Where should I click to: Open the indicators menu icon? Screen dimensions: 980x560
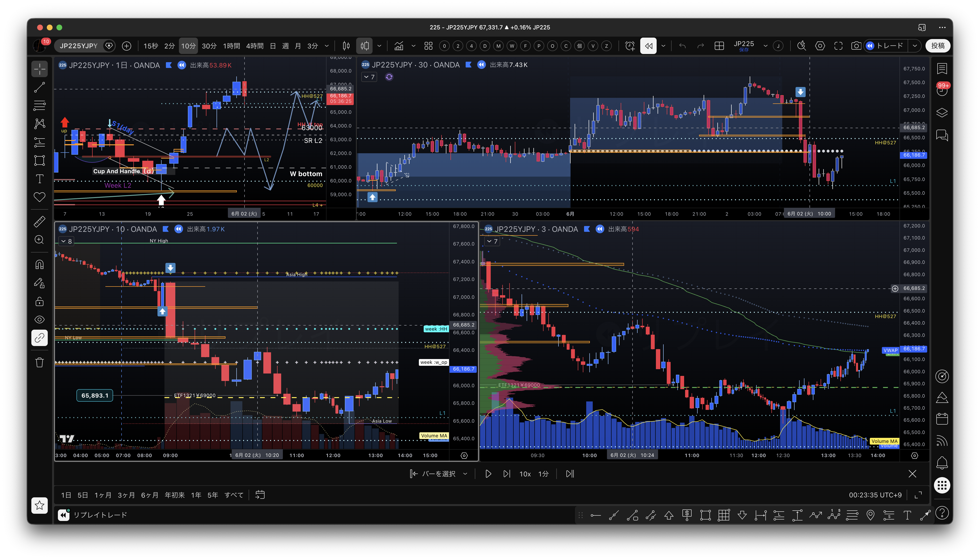[399, 46]
